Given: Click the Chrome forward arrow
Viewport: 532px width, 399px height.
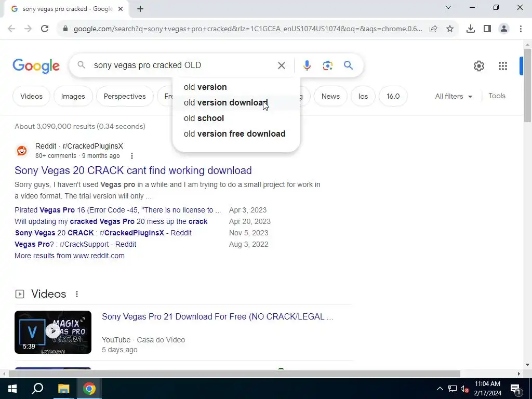Looking at the screenshot, I should click(x=28, y=29).
